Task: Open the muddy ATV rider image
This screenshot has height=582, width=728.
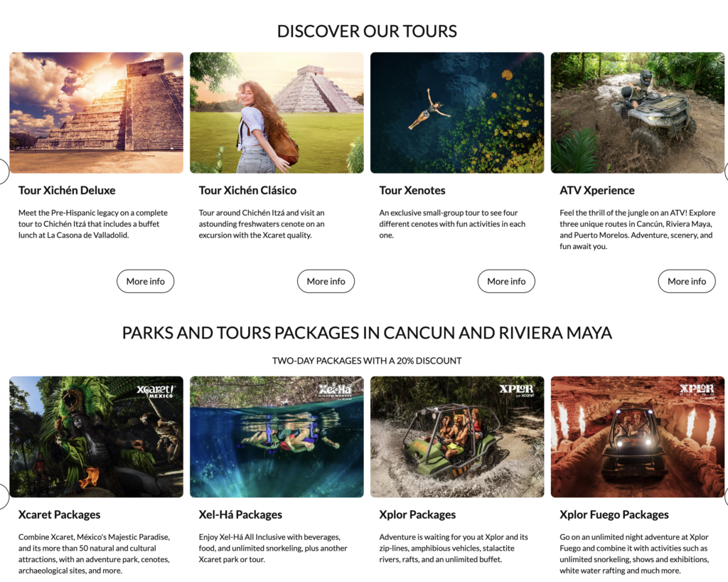Action: 638,113
